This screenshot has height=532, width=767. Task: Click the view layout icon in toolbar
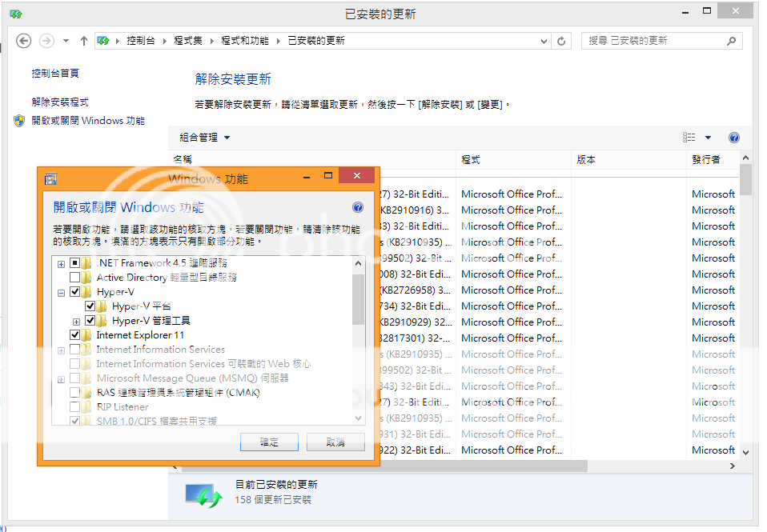click(x=689, y=138)
